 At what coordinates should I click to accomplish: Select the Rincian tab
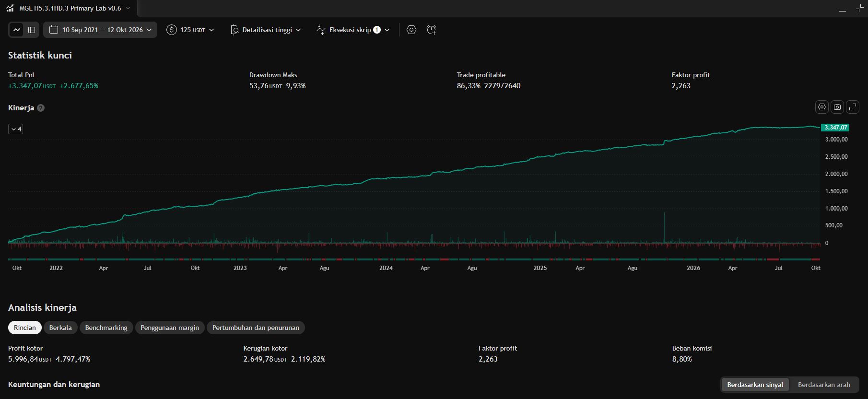[25, 328]
